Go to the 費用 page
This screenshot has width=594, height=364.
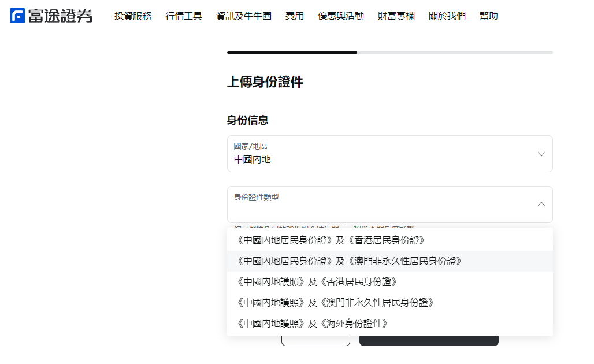(x=294, y=16)
